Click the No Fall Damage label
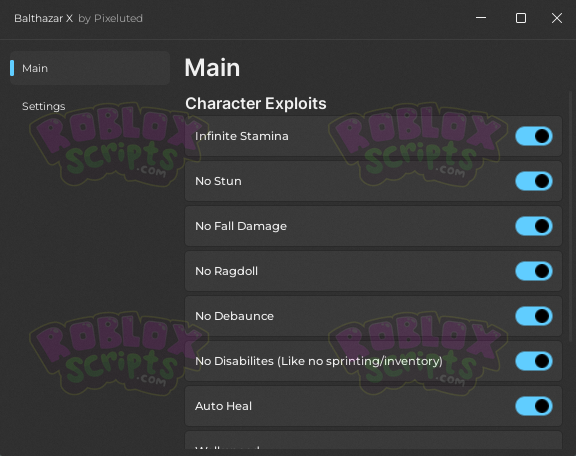Viewport: 576px width, 456px height. (x=241, y=226)
